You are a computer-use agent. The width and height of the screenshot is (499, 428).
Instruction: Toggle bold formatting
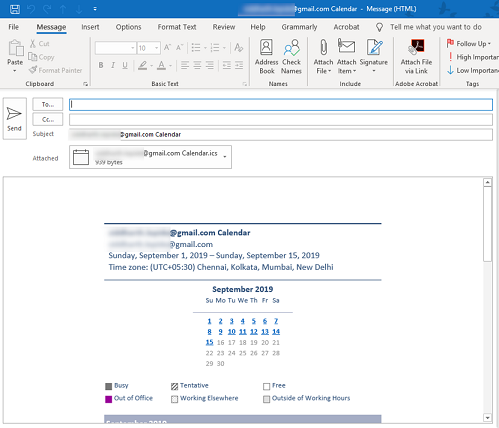(x=101, y=65)
